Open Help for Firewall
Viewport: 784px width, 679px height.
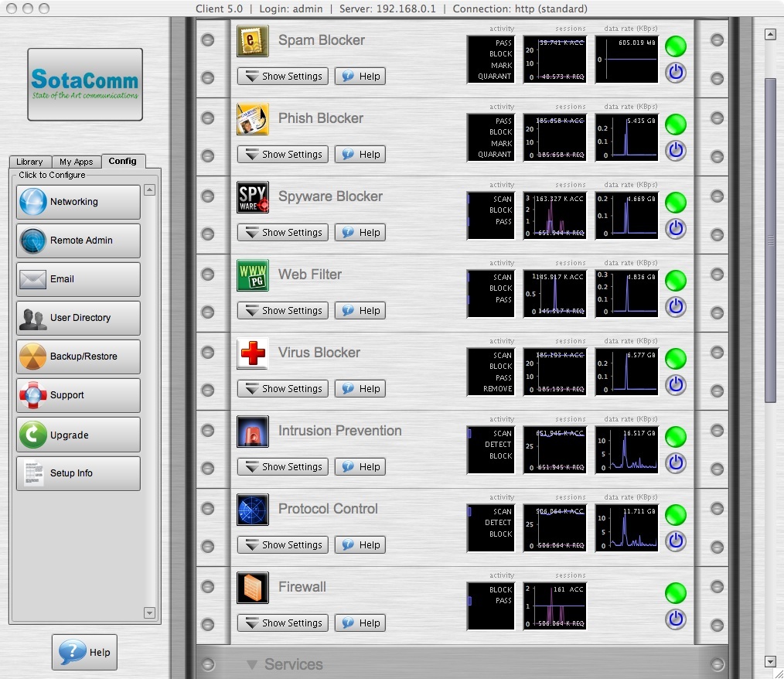pyautogui.click(x=360, y=623)
